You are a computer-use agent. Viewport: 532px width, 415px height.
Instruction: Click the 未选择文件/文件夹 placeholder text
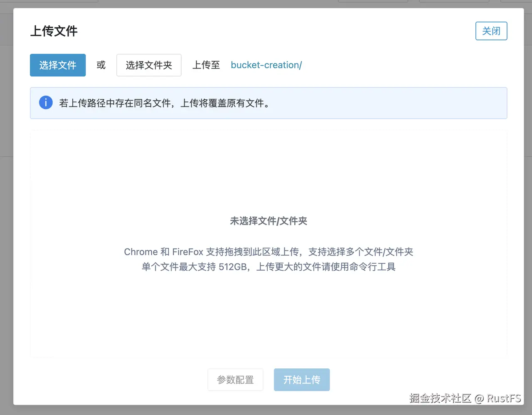click(x=268, y=221)
